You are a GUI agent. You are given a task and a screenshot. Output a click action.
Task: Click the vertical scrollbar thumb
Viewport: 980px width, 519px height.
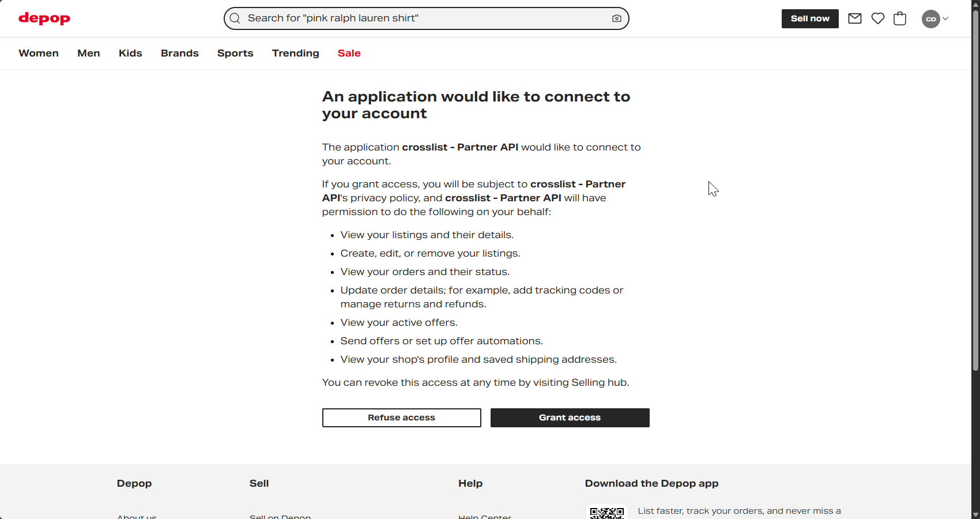click(x=975, y=190)
